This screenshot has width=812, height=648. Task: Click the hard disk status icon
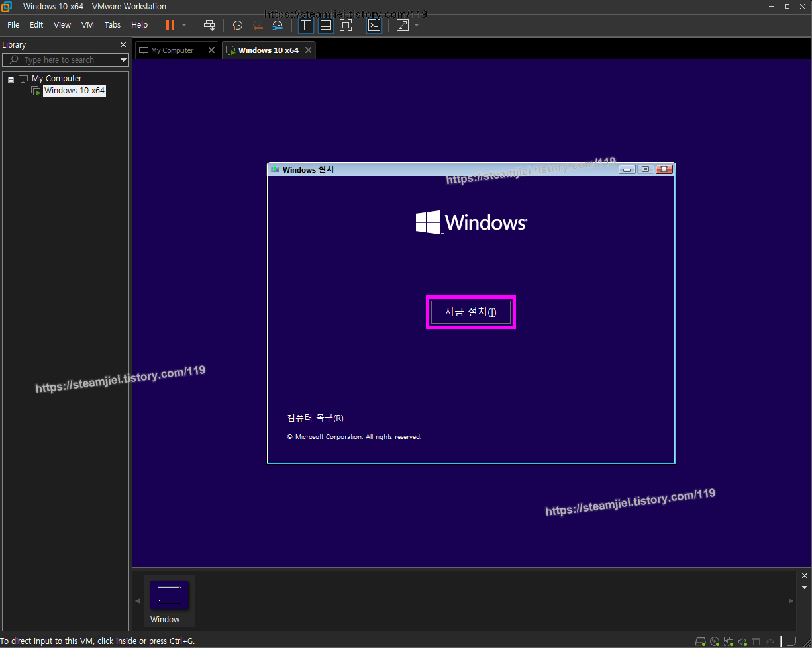coord(701,641)
